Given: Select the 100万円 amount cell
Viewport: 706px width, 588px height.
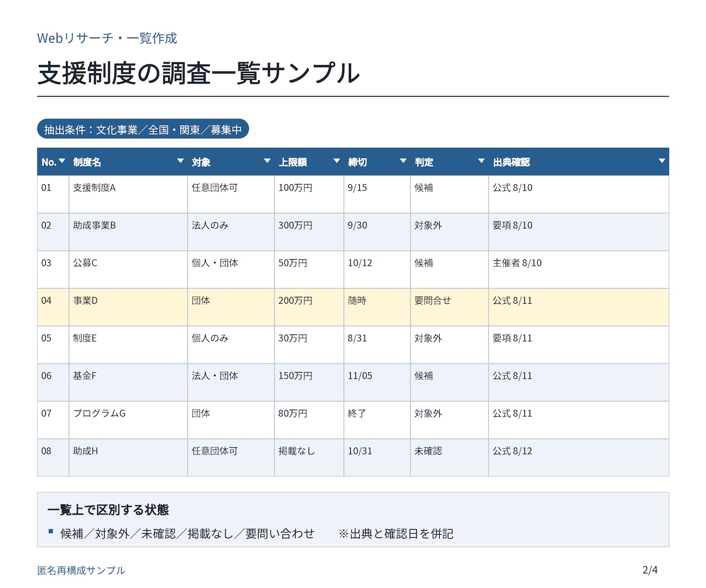Looking at the screenshot, I should click(309, 194).
